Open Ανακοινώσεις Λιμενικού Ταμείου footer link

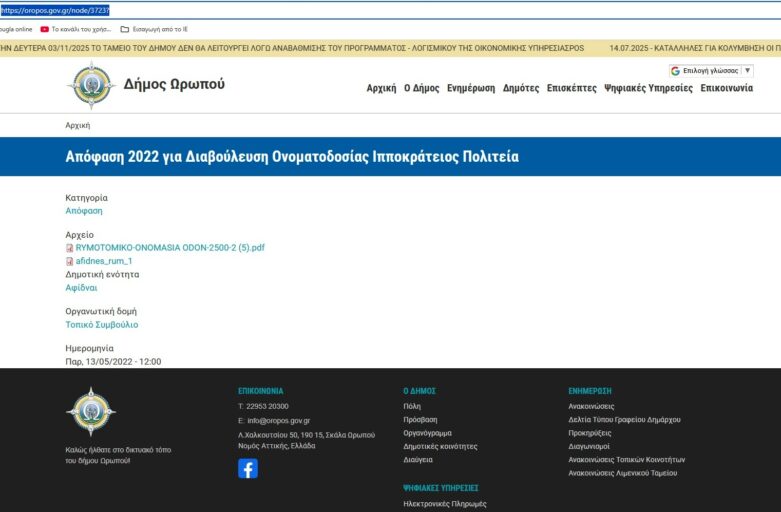(623, 473)
